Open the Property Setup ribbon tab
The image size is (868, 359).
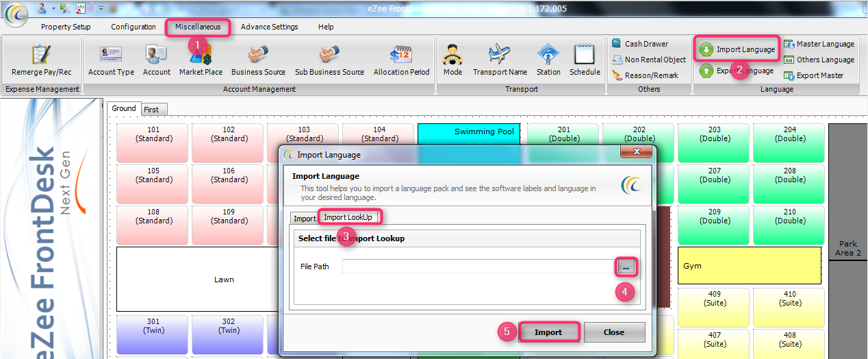pos(66,27)
